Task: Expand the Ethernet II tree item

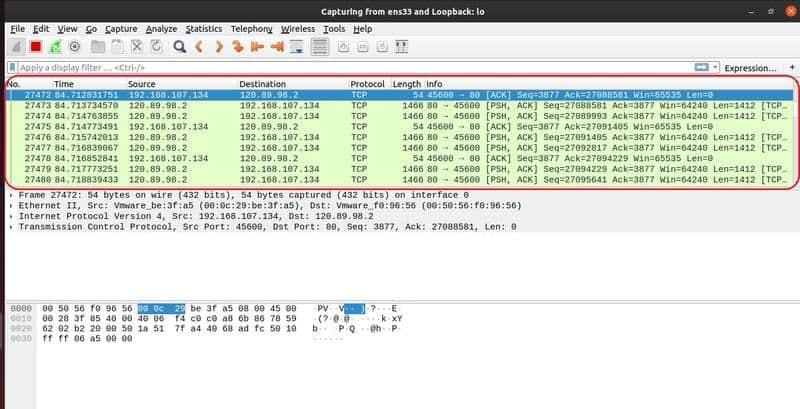Action: (10, 205)
